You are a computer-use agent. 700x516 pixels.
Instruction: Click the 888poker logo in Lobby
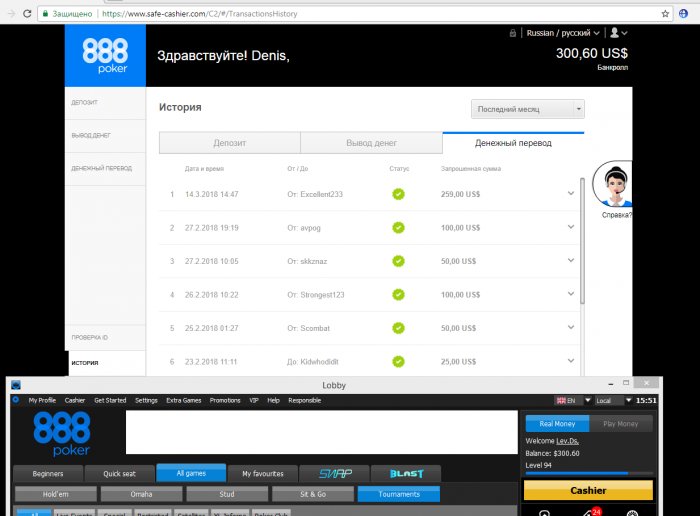pyautogui.click(x=62, y=434)
